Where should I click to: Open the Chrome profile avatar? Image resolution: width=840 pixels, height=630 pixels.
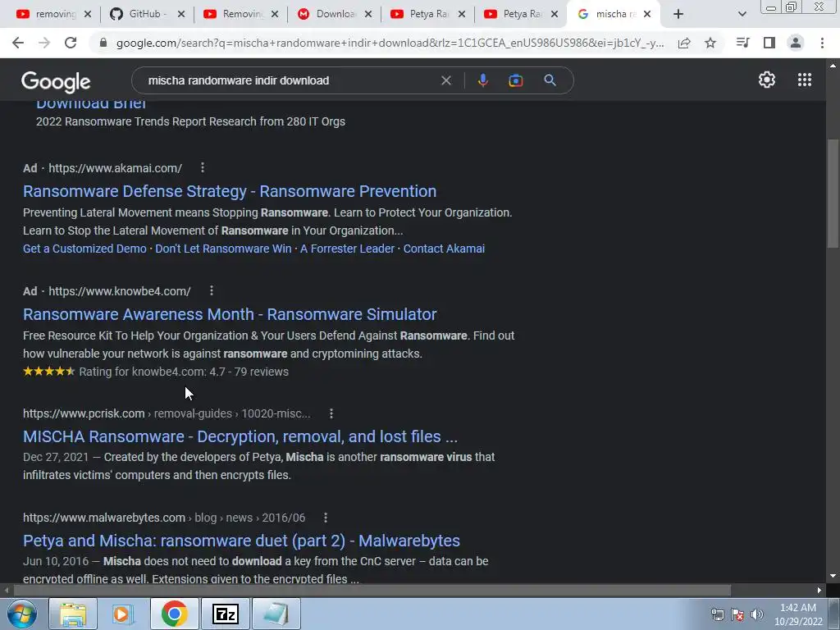[x=796, y=43]
